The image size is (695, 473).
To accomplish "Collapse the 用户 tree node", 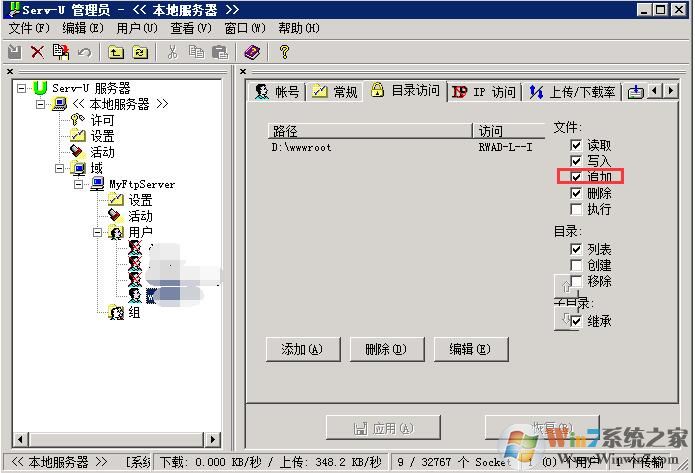I will [98, 232].
